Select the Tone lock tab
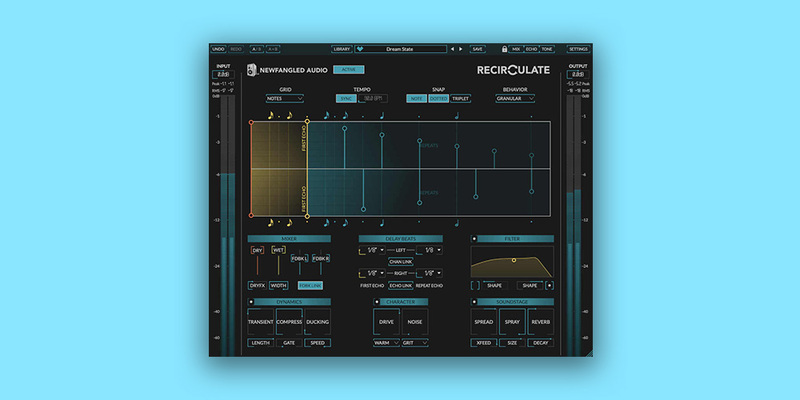The height and width of the screenshot is (400, 800). [x=547, y=49]
